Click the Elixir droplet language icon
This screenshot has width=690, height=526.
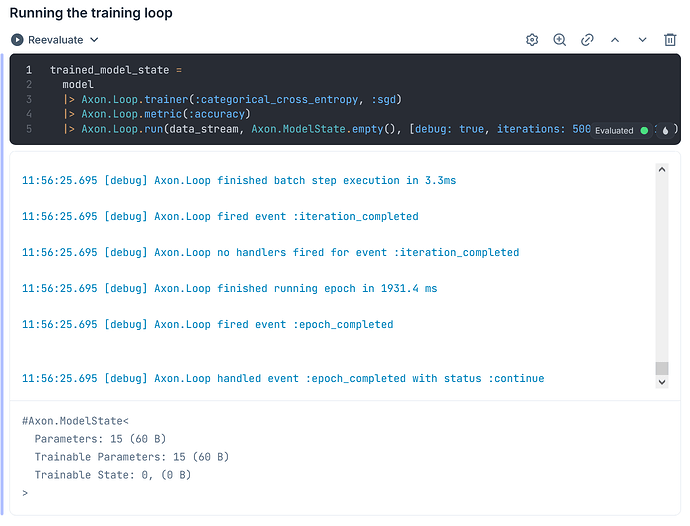tap(666, 130)
